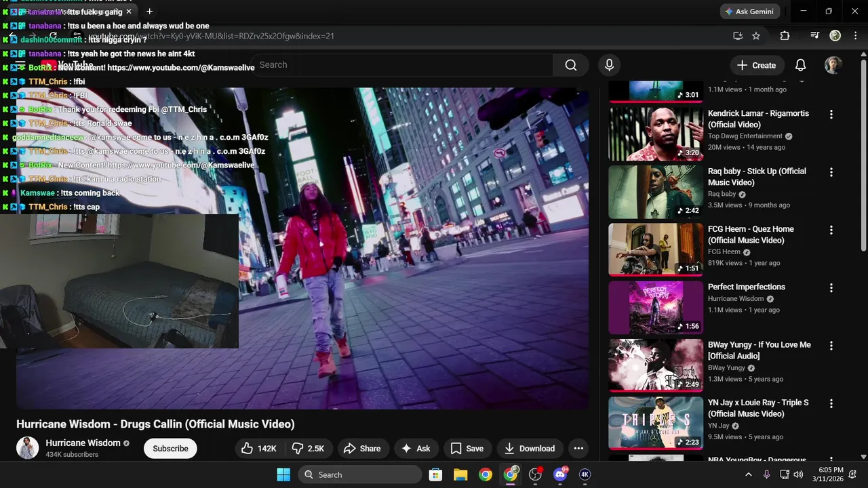Close the current YouTube browser tab

129,12
